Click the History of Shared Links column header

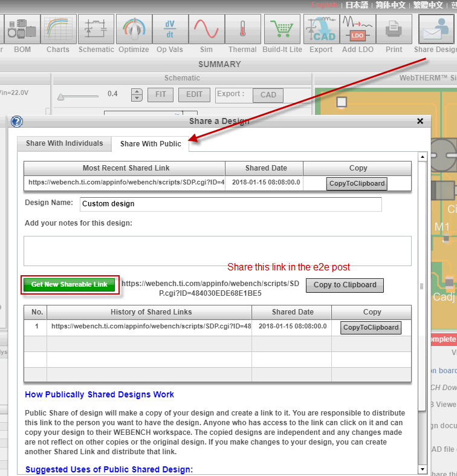pyautogui.click(x=151, y=312)
